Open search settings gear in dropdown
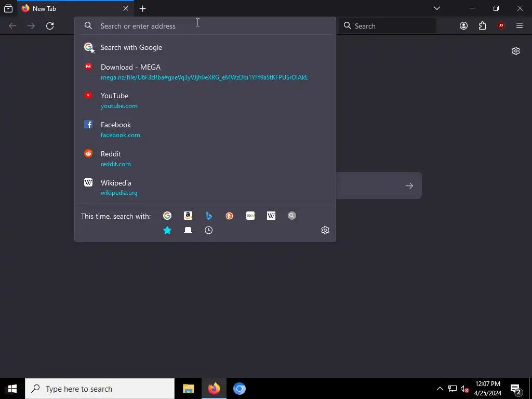Viewport: 532px width, 399px height. tap(325, 230)
